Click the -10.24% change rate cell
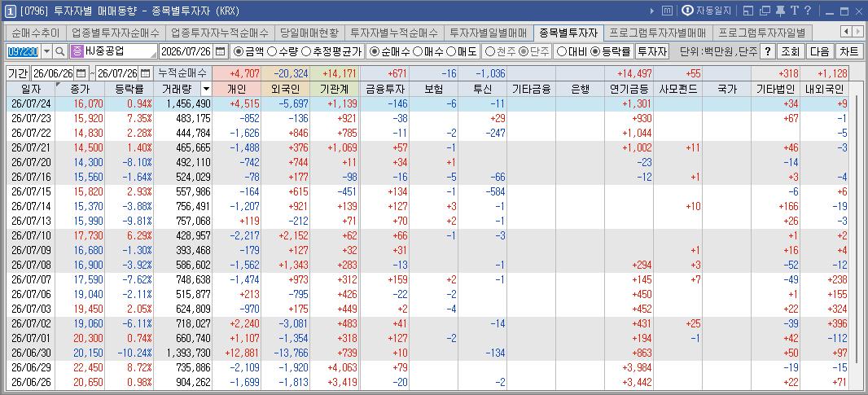The image size is (868, 395). click(x=129, y=353)
